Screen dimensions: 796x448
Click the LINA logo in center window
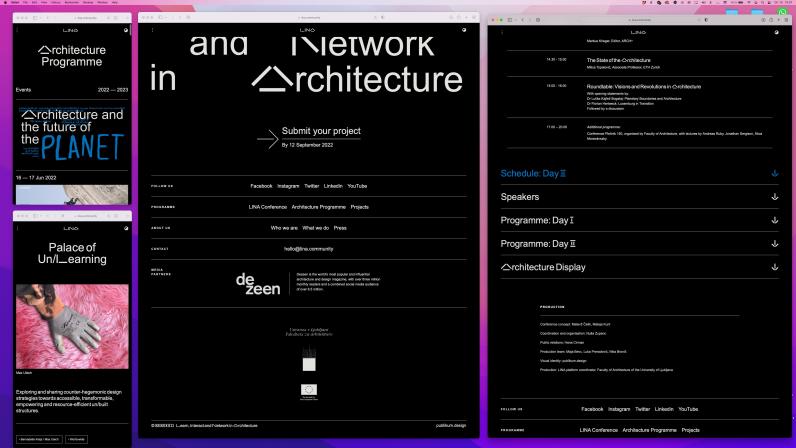[x=308, y=30]
